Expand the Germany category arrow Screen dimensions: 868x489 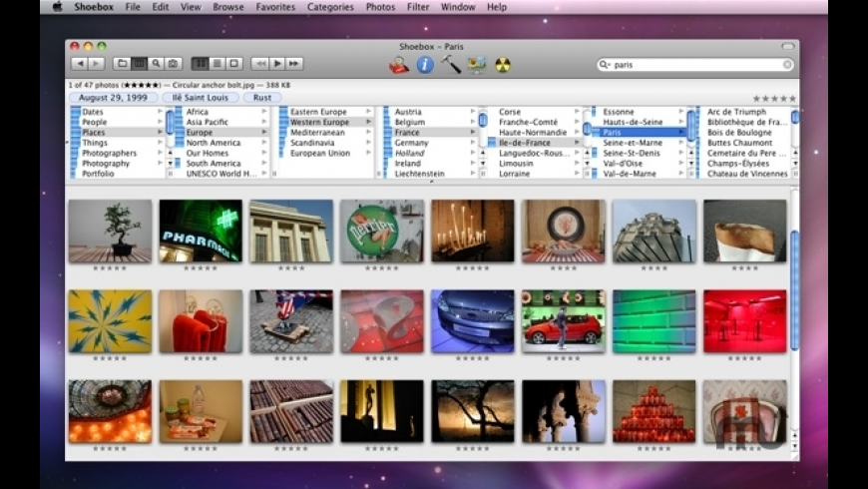(x=473, y=143)
